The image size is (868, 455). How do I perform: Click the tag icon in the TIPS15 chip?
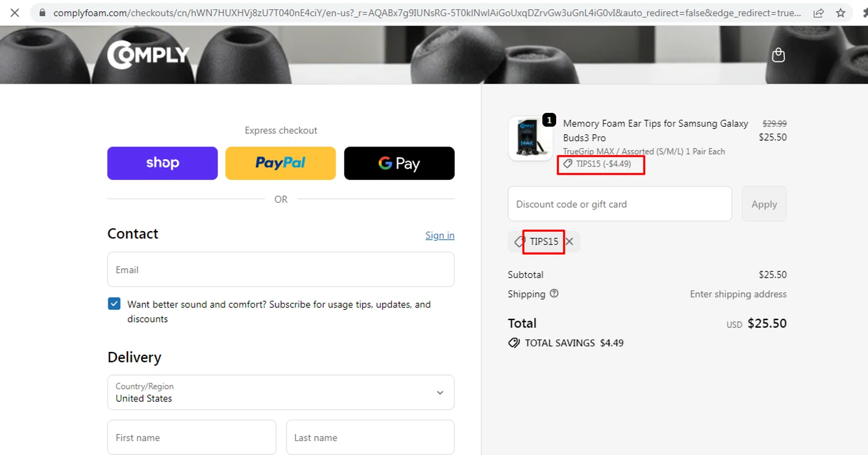point(519,242)
